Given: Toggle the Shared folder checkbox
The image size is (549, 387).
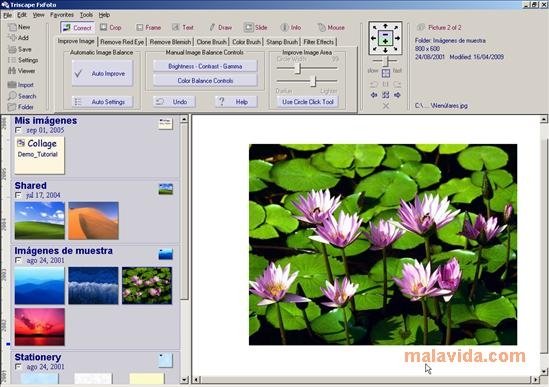Looking at the screenshot, I should pos(18,195).
